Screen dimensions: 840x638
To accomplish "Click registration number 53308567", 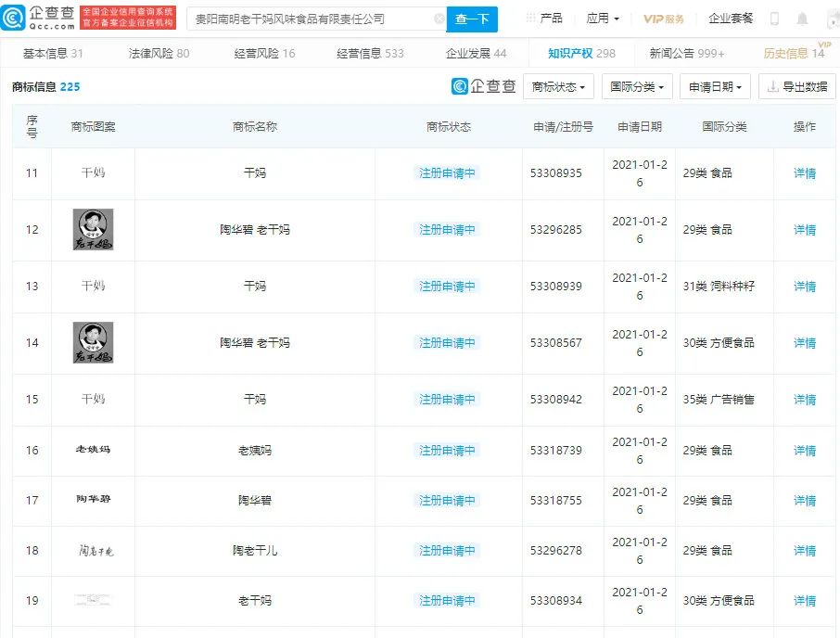I will click(556, 343).
